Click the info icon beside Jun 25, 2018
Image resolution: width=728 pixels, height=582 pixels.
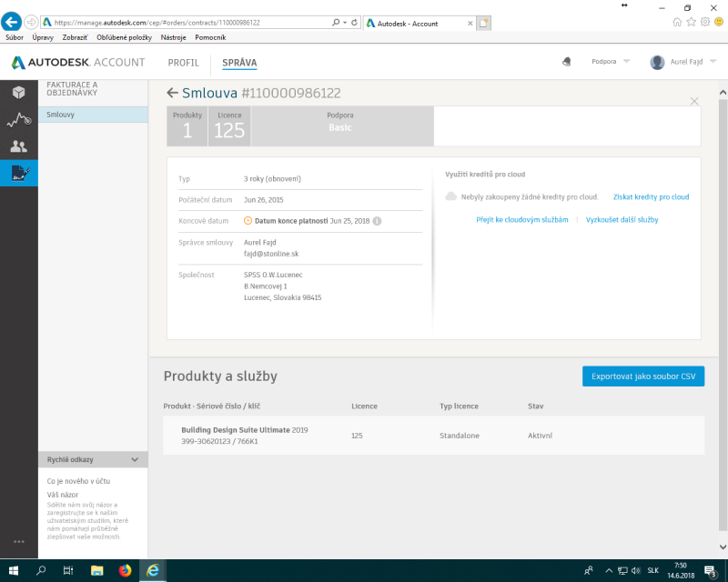[x=377, y=220]
